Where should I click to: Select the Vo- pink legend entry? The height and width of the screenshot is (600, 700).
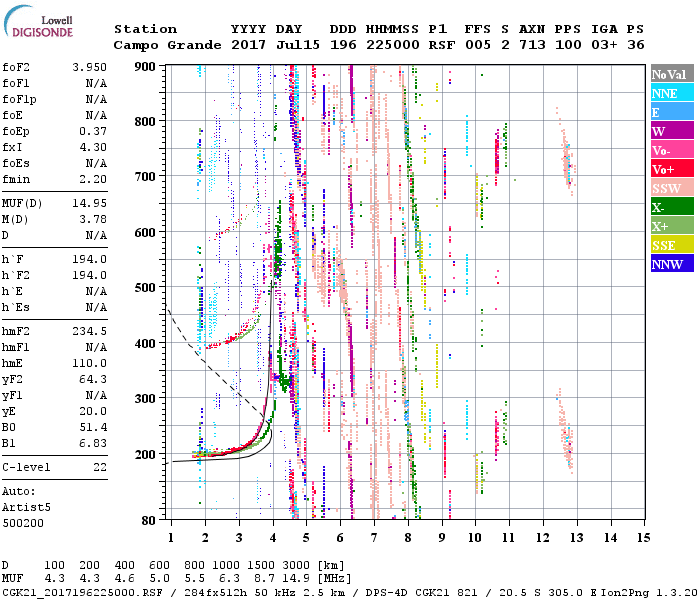(671, 150)
